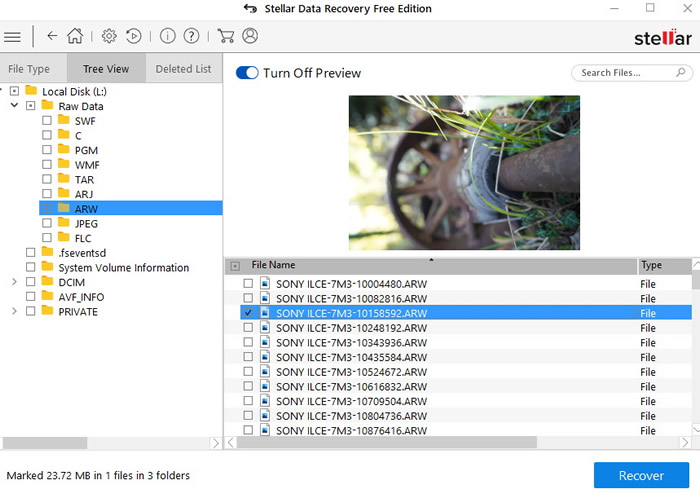Open the help question mark icon
This screenshot has height=494, width=700.
(192, 37)
